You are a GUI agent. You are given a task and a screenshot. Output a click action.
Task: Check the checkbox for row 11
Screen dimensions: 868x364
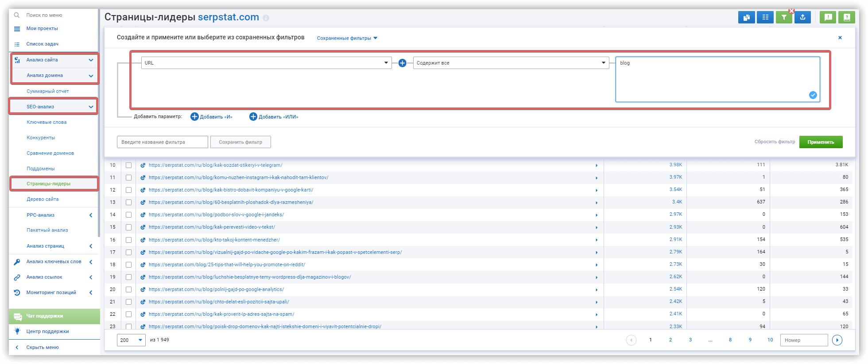128,178
